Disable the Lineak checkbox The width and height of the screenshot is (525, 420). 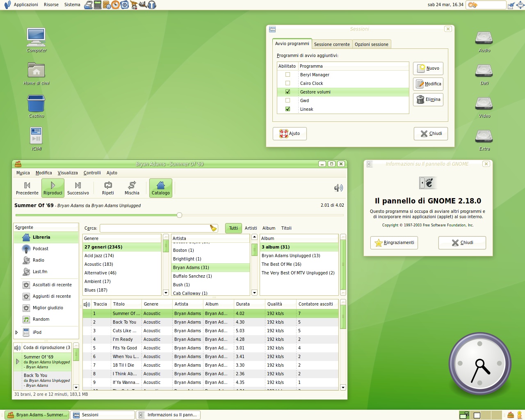288,109
